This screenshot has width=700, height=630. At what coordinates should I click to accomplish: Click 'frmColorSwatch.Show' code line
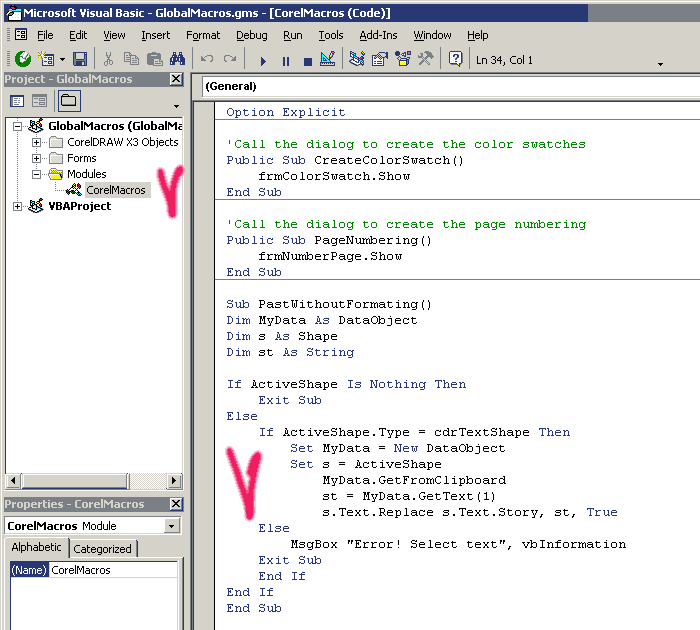click(334, 176)
